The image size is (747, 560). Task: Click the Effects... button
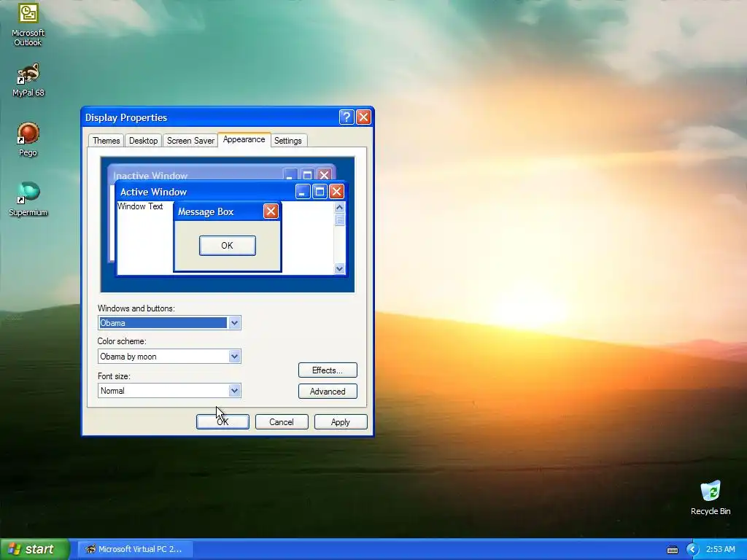328,370
